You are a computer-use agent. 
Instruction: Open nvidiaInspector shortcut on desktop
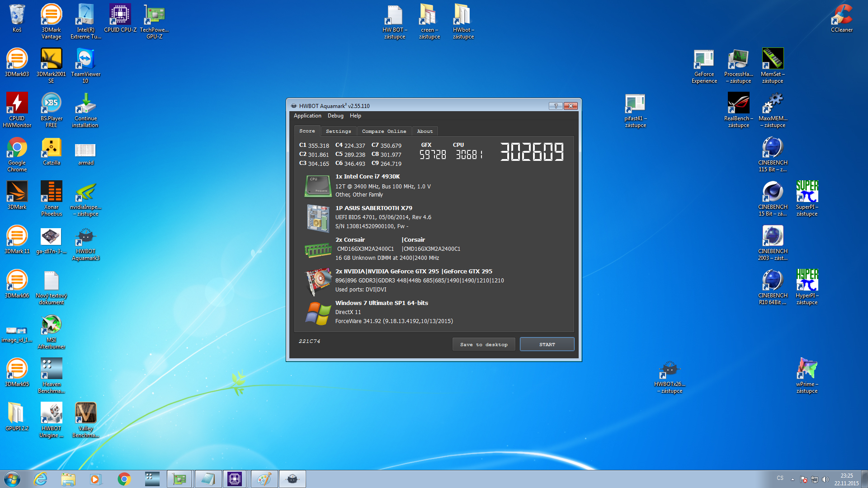pyautogui.click(x=85, y=199)
